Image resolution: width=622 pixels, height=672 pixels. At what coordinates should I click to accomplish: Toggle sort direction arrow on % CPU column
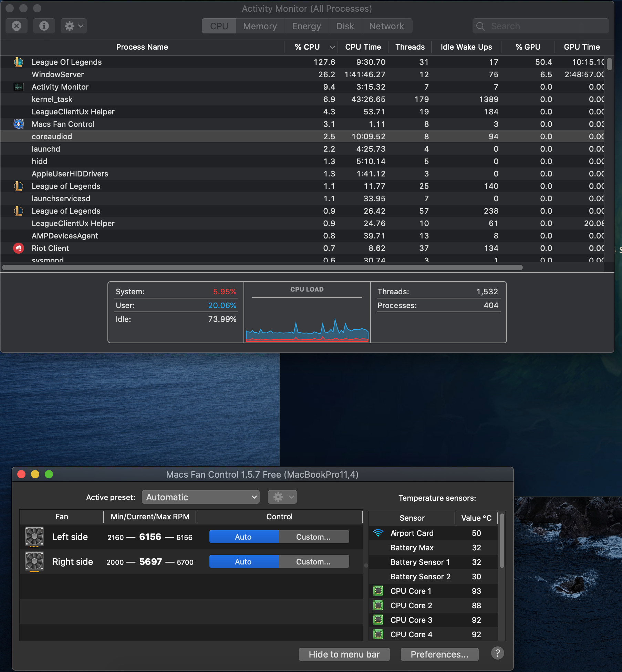coord(332,47)
